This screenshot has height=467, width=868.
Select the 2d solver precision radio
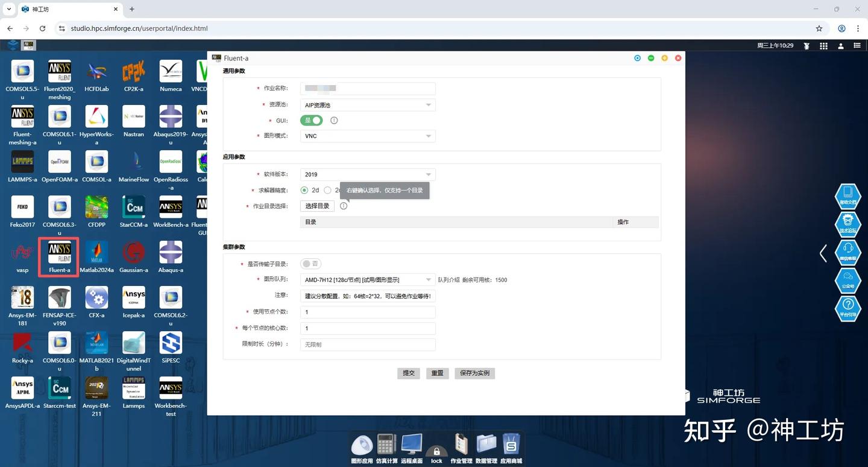304,190
